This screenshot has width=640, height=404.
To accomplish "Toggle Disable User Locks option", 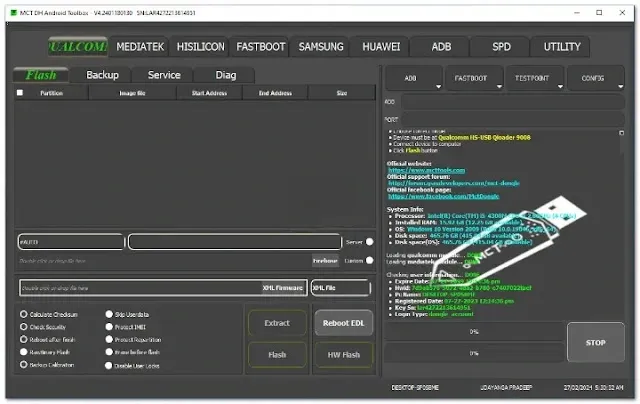I will pyautogui.click(x=109, y=365).
